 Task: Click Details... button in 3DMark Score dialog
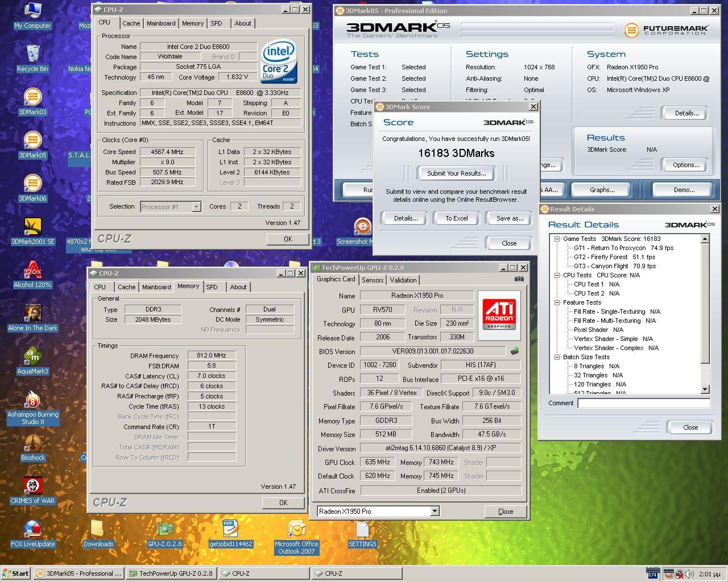(406, 218)
